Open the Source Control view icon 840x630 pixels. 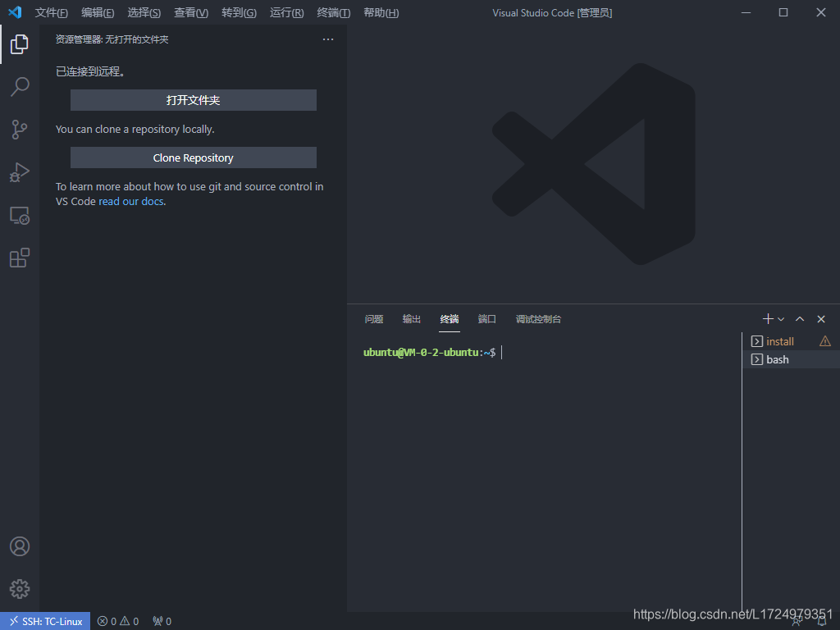click(20, 130)
